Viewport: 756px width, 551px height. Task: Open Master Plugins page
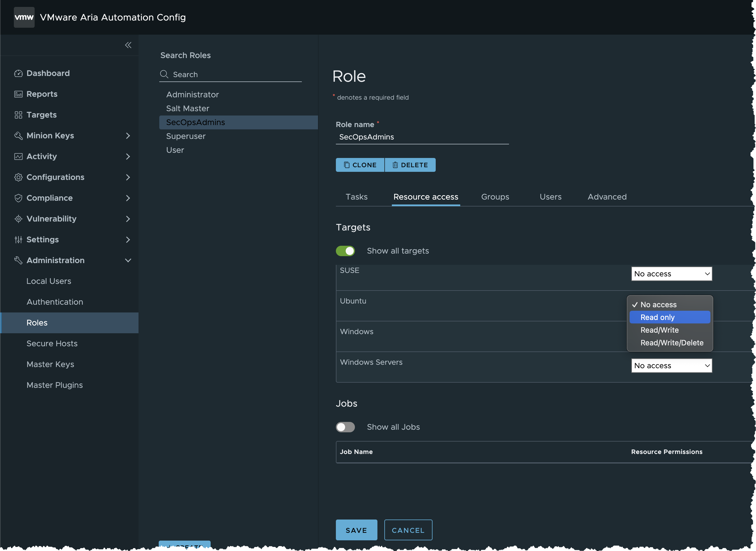55,385
